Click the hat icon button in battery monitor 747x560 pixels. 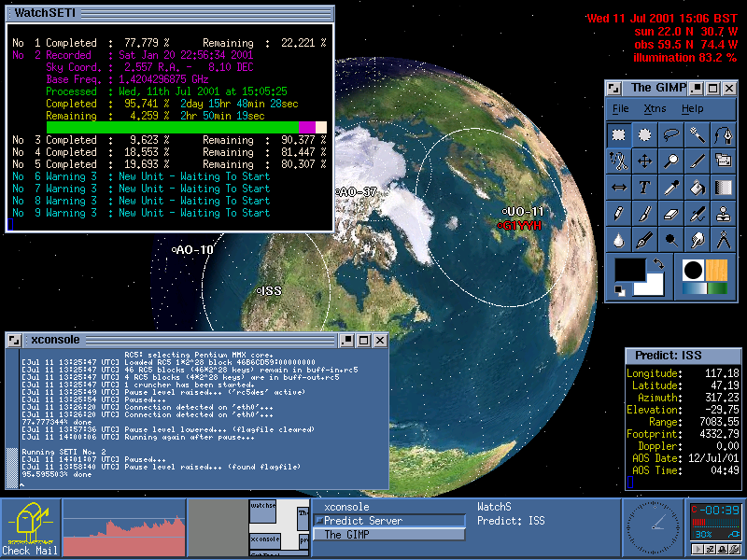(723, 549)
